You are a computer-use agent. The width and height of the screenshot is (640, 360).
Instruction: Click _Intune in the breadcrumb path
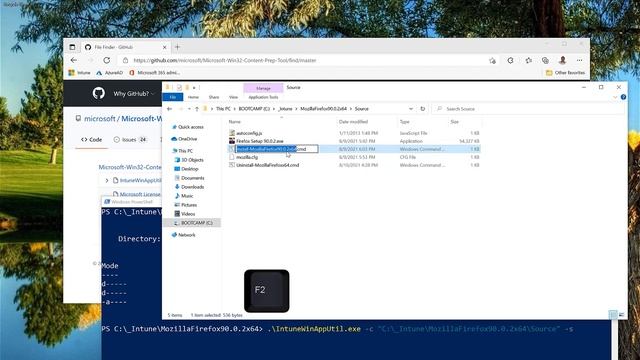tap(285, 109)
